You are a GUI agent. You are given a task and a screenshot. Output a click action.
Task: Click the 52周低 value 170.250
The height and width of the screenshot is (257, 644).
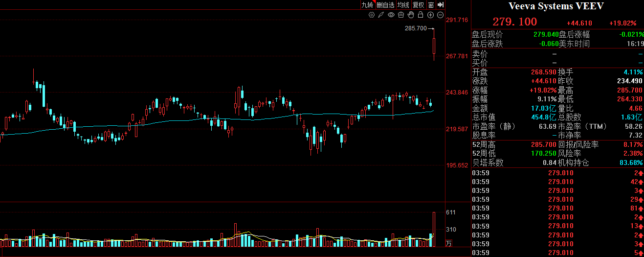coord(544,154)
